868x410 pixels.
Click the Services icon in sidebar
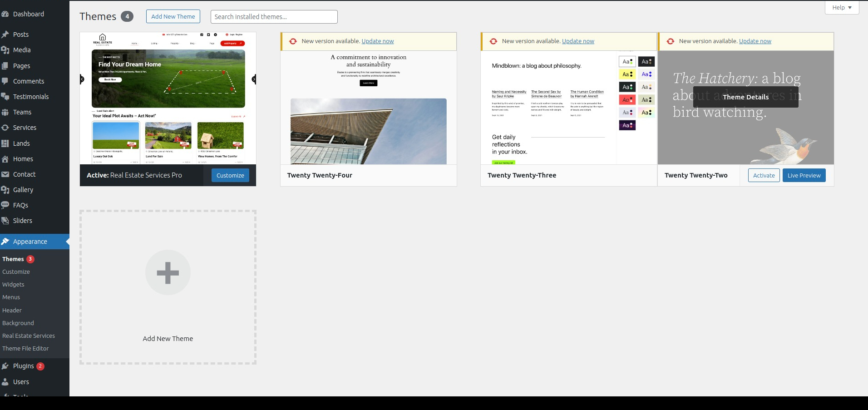[x=5, y=128]
